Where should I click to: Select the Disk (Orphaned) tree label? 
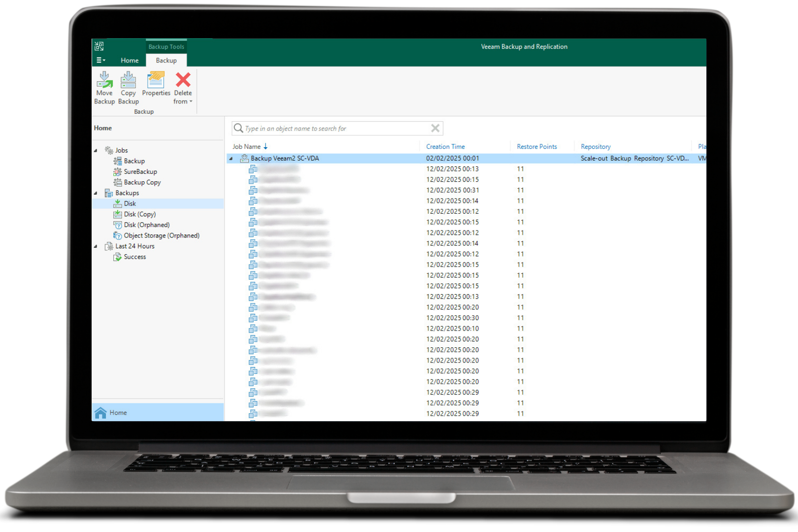click(147, 225)
